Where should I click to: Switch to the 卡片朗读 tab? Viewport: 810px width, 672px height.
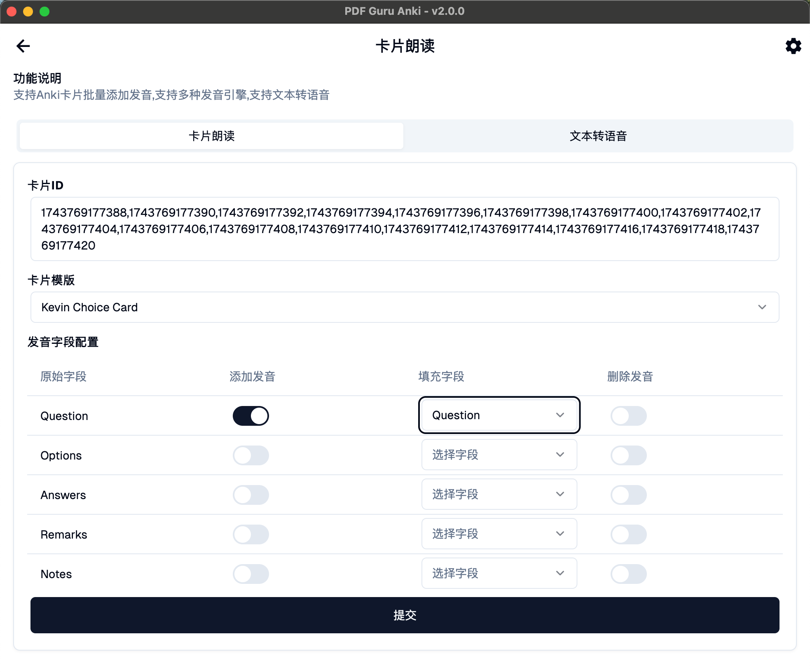[x=211, y=136]
